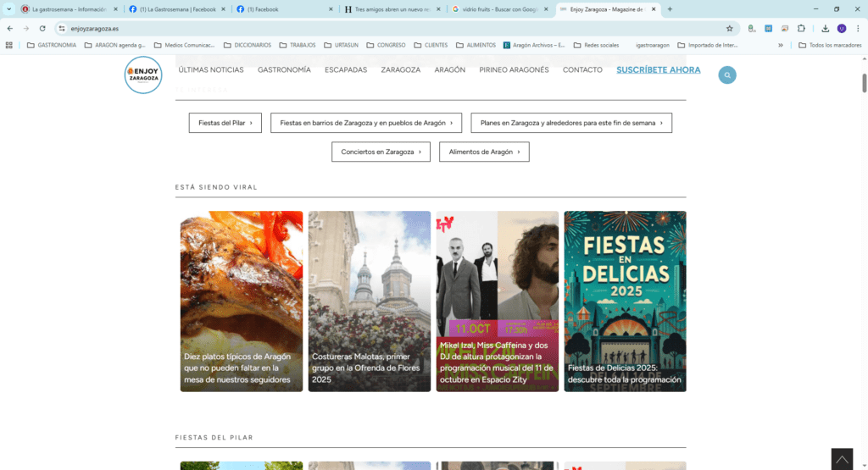Open the site search magnifier button
The height and width of the screenshot is (470, 868).
coord(726,75)
